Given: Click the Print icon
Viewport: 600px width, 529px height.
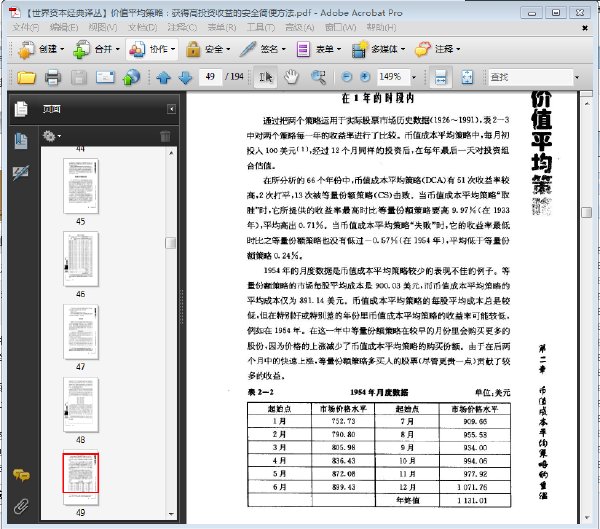Looking at the screenshot, I should (x=53, y=77).
